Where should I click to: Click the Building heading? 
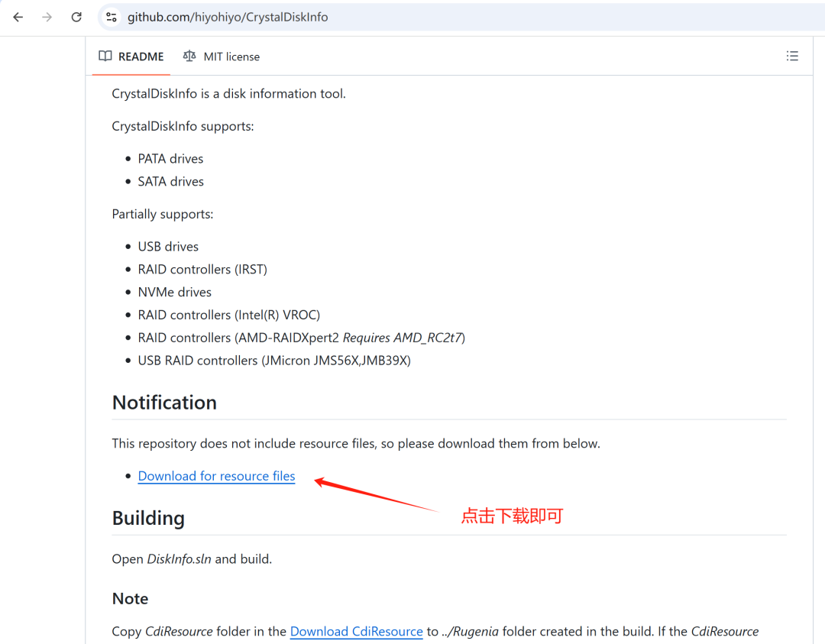coord(148,518)
